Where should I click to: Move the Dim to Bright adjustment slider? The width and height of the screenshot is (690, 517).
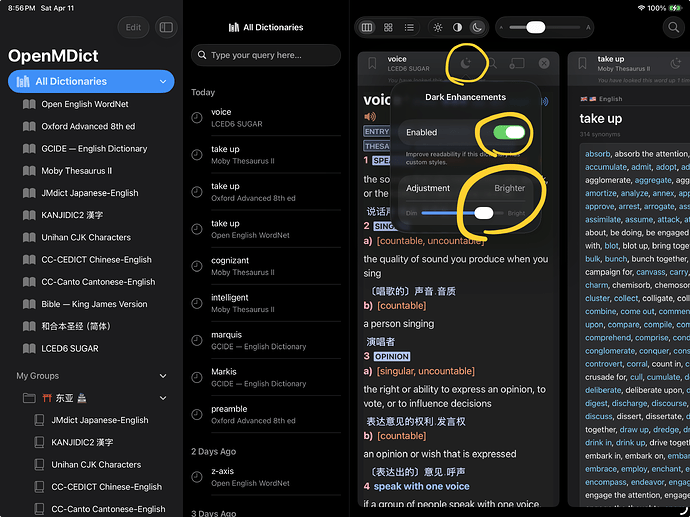[x=484, y=213]
